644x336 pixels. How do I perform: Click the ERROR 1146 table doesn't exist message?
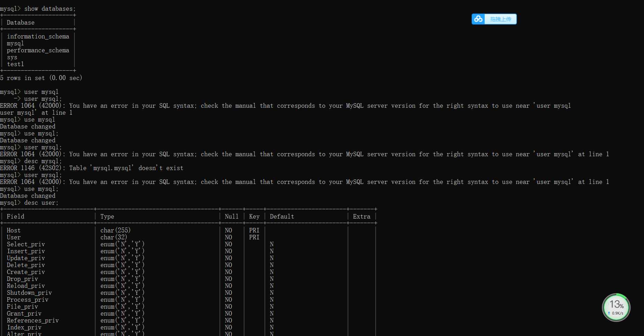92,168
